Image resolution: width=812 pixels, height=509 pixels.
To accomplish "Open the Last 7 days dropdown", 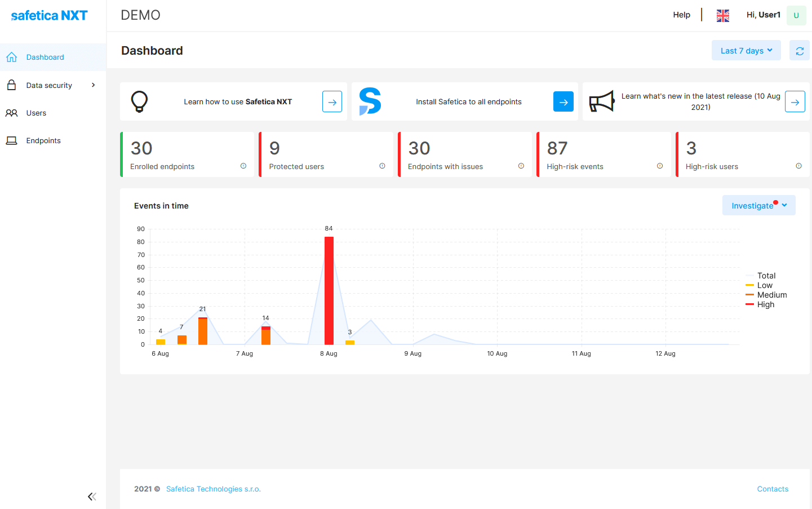I will tap(746, 50).
